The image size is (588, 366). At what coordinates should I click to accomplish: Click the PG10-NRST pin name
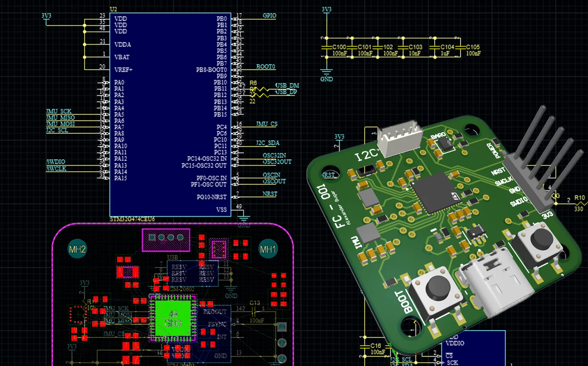pos(211,197)
